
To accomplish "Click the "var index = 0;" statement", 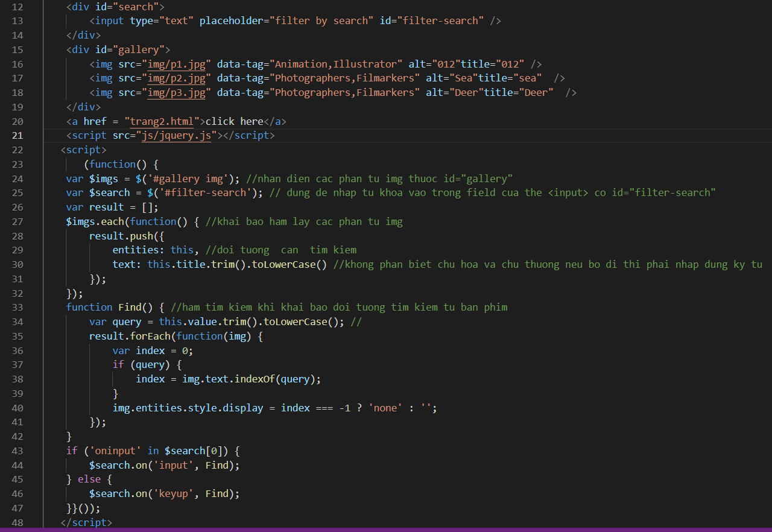I will click(x=153, y=350).
